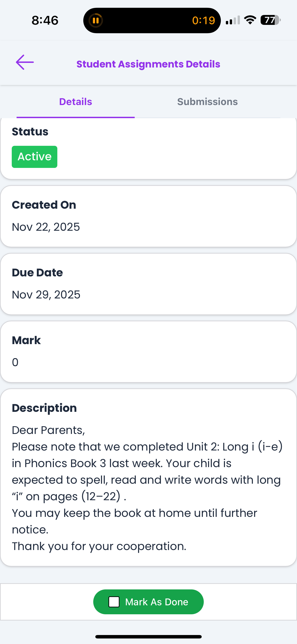Tick the checkbox inside Mark As Done
The height and width of the screenshot is (644, 297).
click(x=114, y=602)
